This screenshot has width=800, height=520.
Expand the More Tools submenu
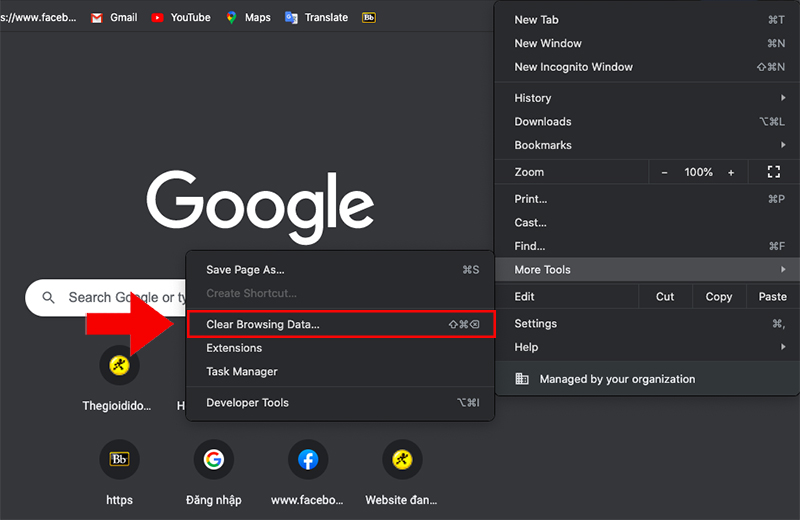click(647, 269)
